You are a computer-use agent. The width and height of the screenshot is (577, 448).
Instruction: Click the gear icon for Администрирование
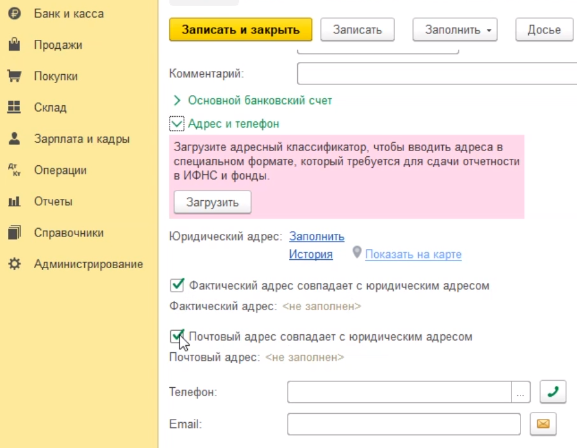tap(14, 264)
